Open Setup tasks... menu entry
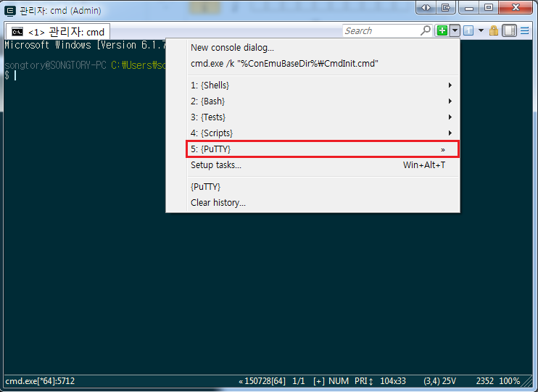The height and width of the screenshot is (392, 538). [x=323, y=165]
